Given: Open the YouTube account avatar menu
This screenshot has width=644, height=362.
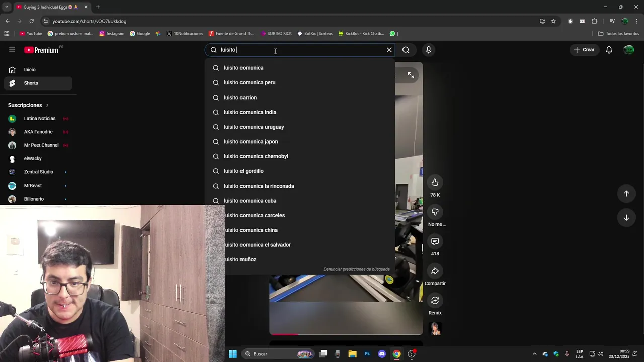Looking at the screenshot, I should click(x=628, y=50).
